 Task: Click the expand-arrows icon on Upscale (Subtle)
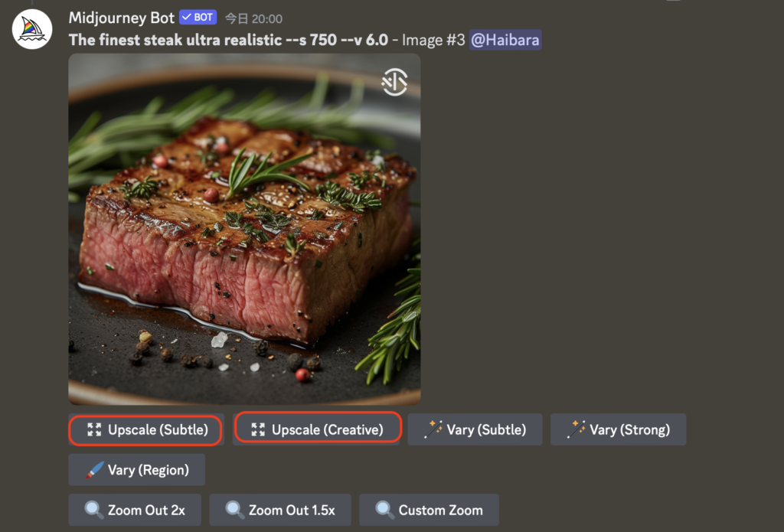coord(94,429)
